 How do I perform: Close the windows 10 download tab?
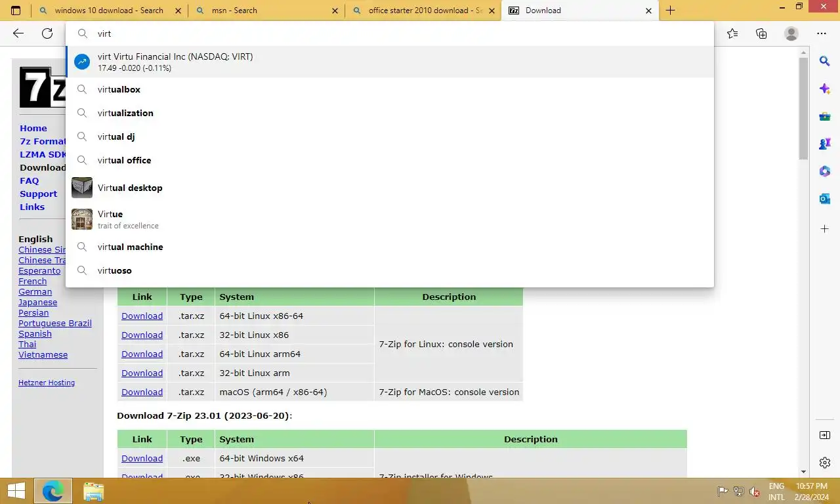[178, 10]
